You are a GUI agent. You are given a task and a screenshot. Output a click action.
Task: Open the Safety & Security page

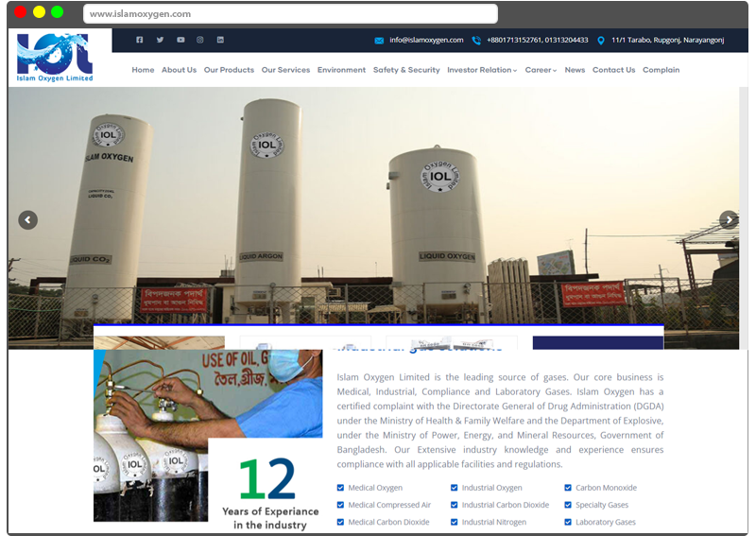(406, 70)
